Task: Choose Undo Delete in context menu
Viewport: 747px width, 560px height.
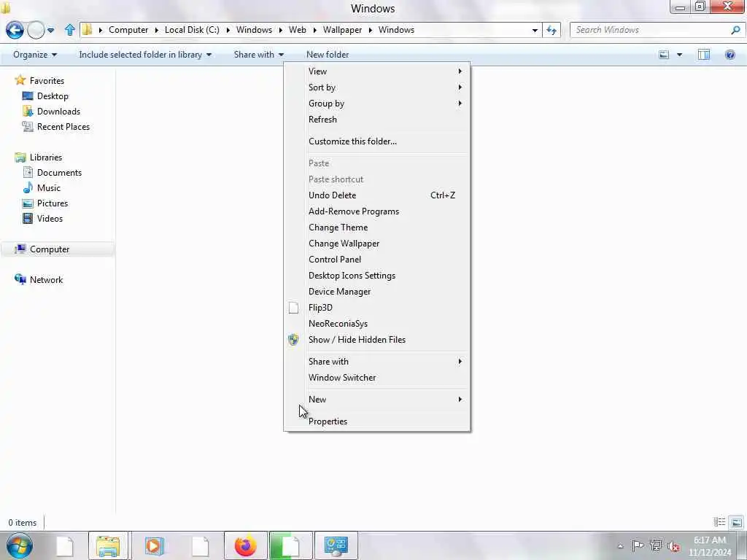Action: pos(377,195)
